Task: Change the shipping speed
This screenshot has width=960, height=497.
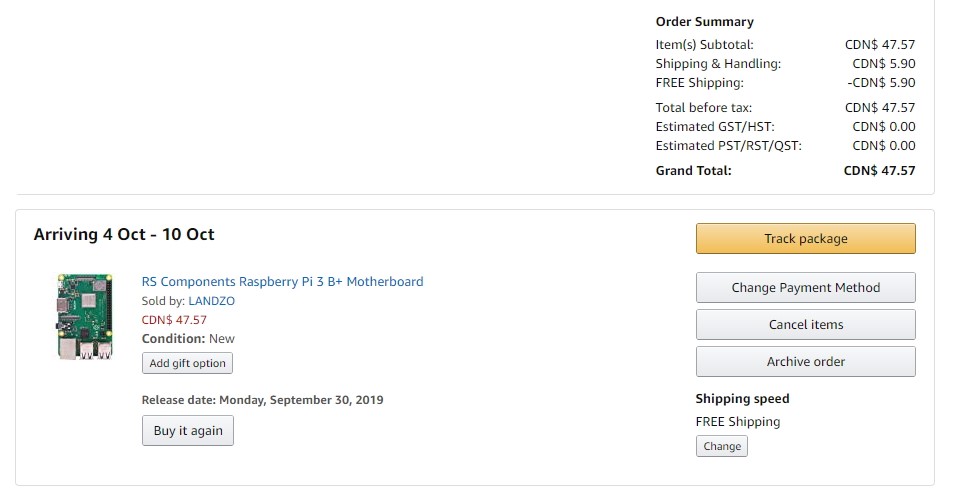Action: click(x=721, y=446)
